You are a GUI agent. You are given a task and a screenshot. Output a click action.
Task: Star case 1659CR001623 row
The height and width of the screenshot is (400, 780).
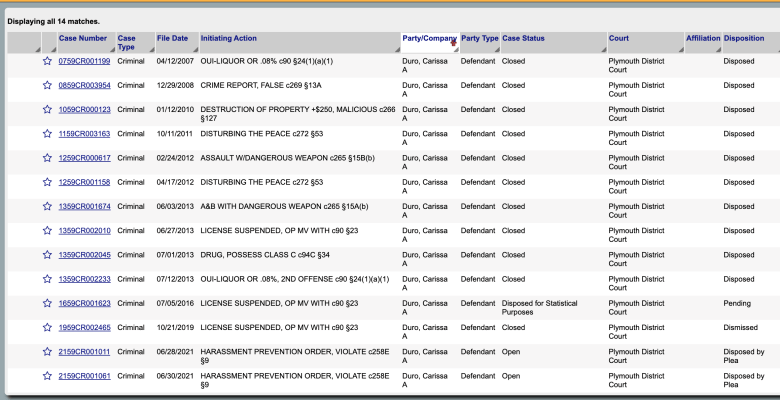click(47, 303)
